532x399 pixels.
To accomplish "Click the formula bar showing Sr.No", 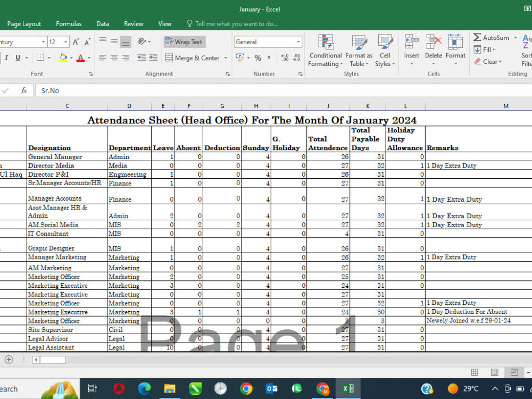I will tap(284, 90).
